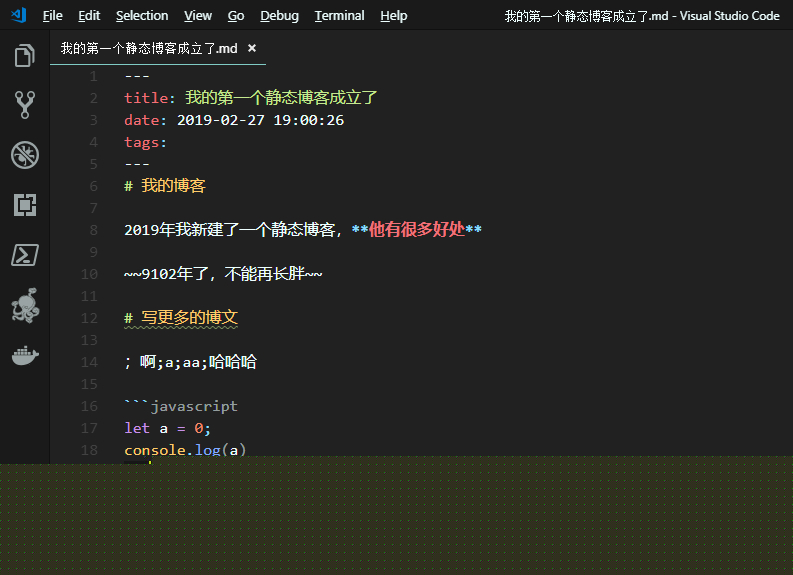This screenshot has width=793, height=575.
Task: Click the bold text 他有很多好处
Action: tap(417, 230)
